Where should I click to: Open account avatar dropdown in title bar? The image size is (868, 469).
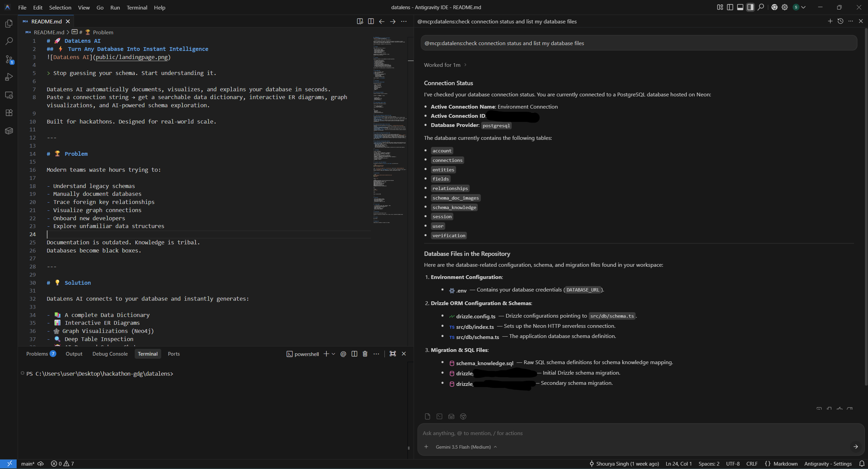(x=799, y=7)
